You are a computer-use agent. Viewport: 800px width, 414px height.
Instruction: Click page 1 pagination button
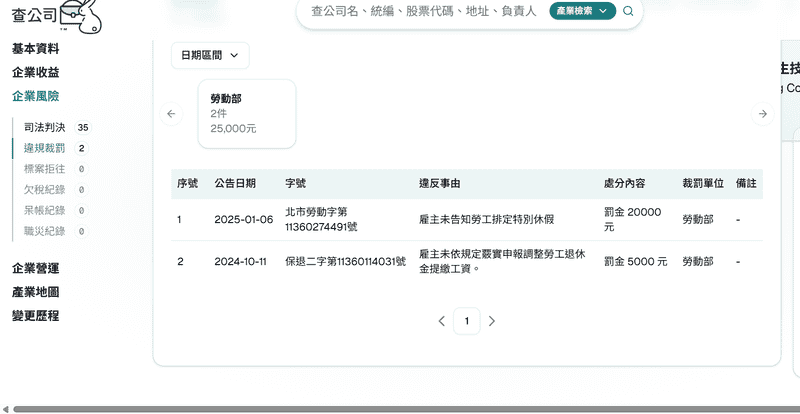466,321
